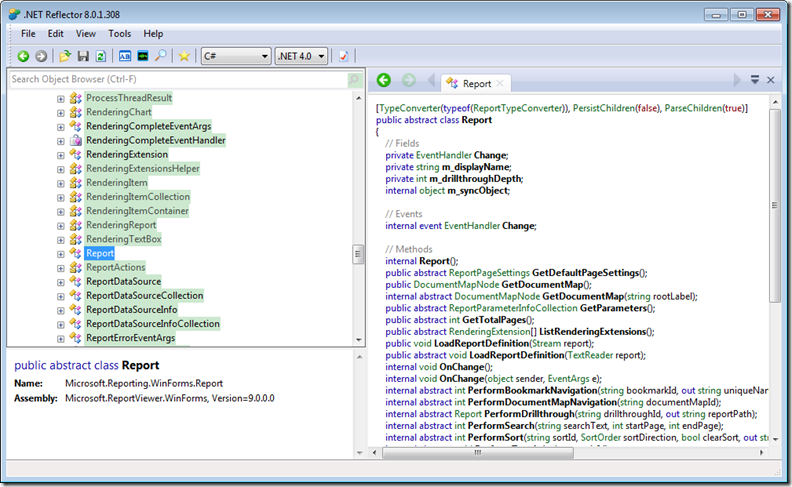The width and height of the screenshot is (792, 487).
Task: Click the icon beside RenderingTextBox
Action: tap(76, 239)
